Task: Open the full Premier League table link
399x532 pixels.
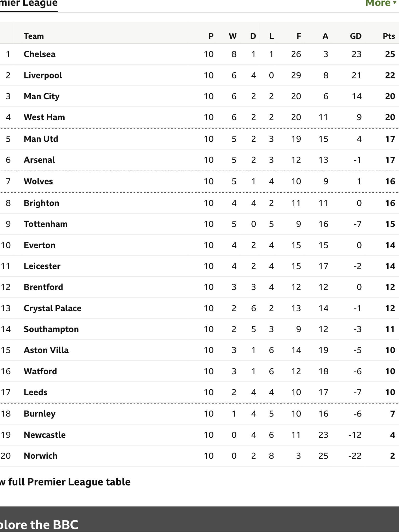Action: pos(65,482)
